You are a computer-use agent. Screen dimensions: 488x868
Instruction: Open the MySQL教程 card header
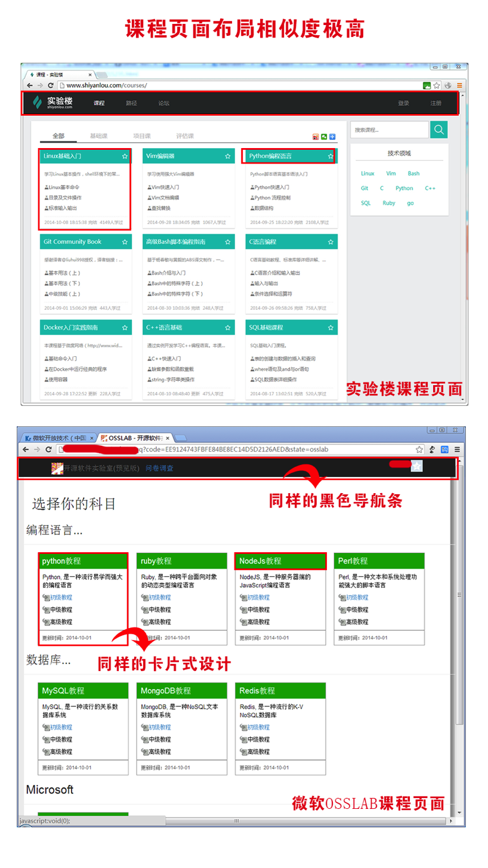click(x=82, y=691)
